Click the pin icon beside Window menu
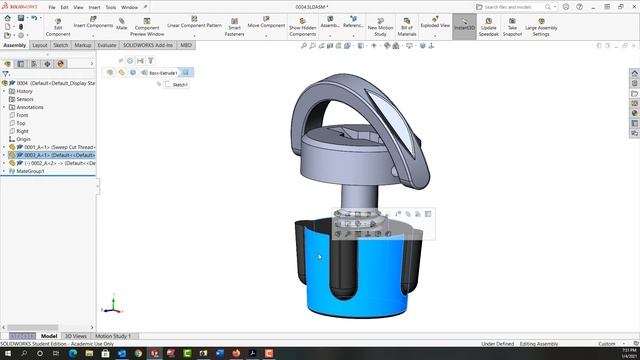This screenshot has width=640, height=360. pyautogui.click(x=145, y=7)
